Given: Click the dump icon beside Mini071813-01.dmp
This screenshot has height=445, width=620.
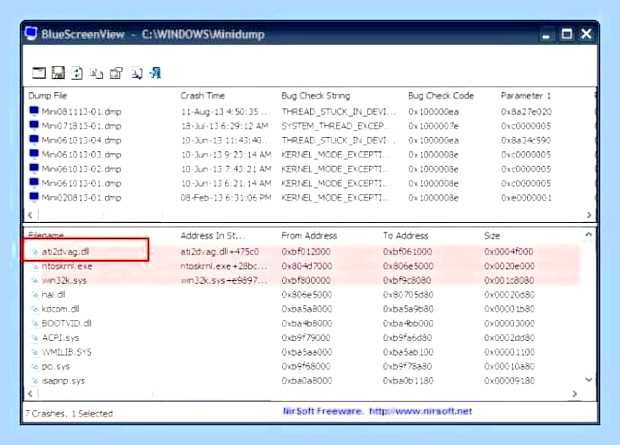Looking at the screenshot, I should 34,125.
